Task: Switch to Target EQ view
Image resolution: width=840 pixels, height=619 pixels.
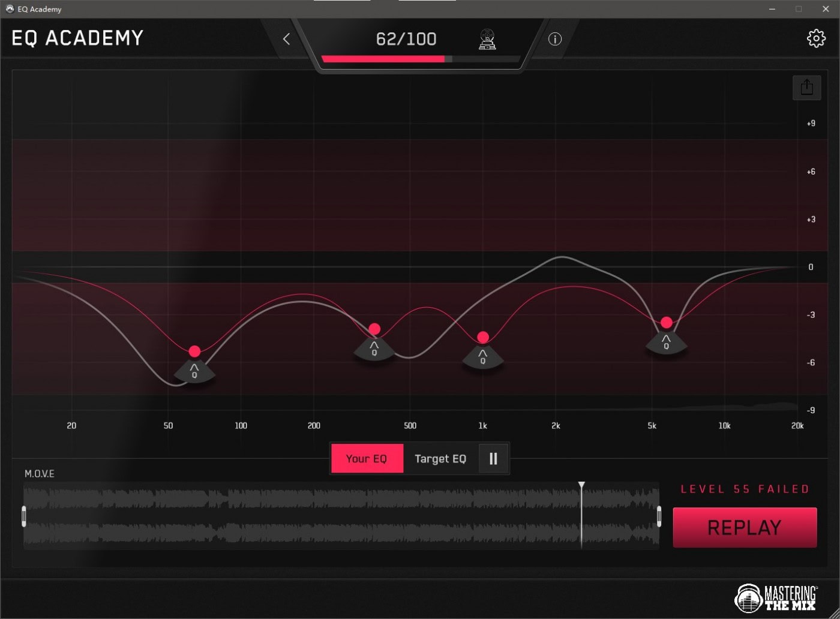Action: tap(440, 459)
